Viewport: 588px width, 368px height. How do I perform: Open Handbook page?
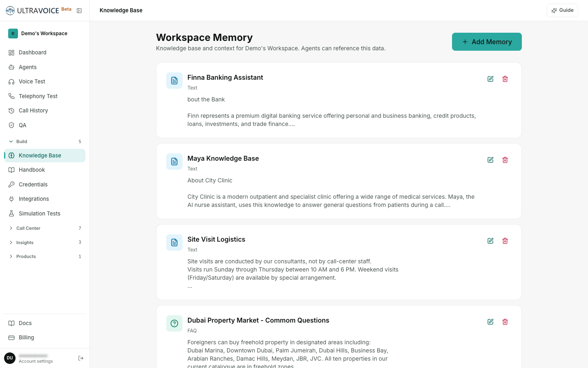[x=45, y=170]
